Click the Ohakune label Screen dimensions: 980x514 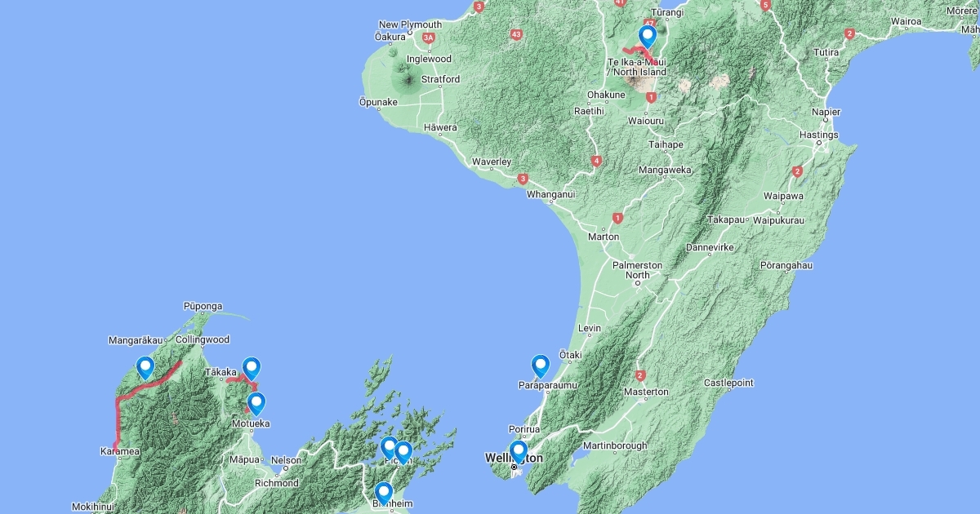tap(606, 95)
